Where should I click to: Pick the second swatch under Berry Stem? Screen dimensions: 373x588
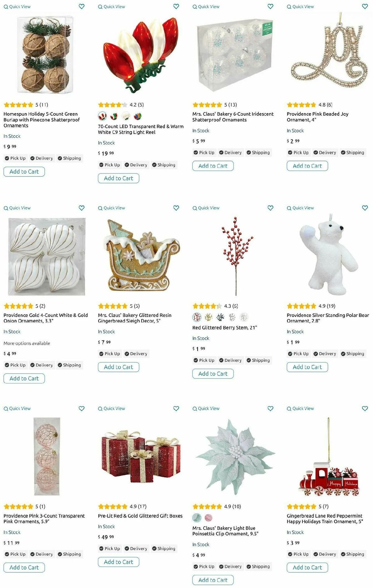209,317
